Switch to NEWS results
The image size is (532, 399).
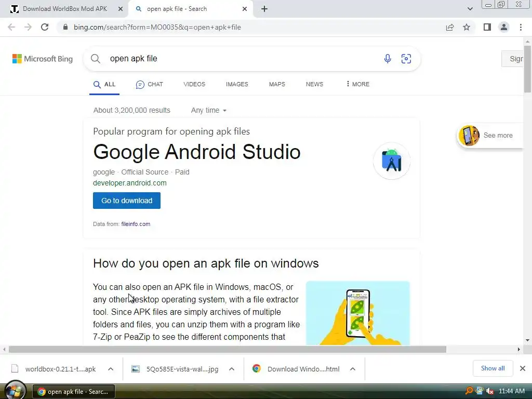(x=314, y=84)
